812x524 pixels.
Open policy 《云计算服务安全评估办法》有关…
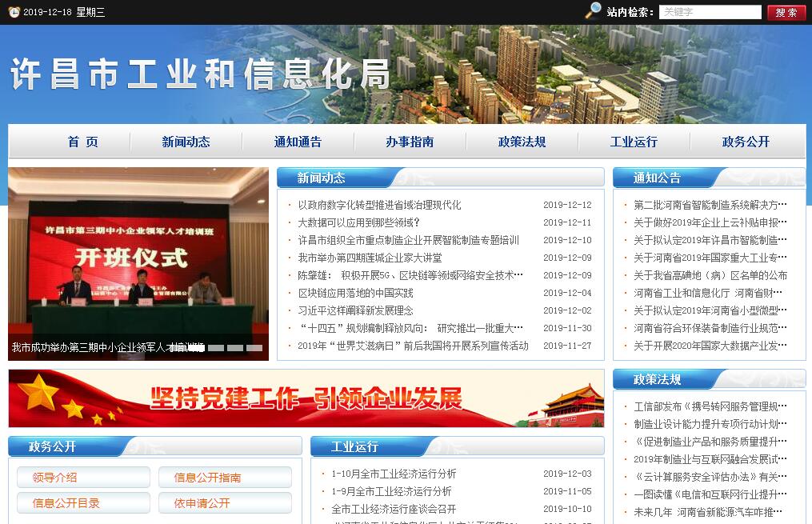point(710,477)
